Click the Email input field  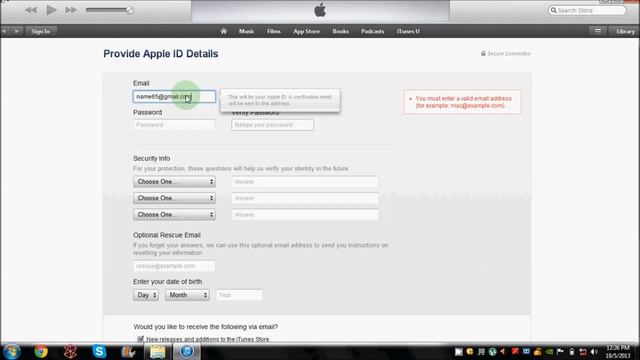coord(174,96)
